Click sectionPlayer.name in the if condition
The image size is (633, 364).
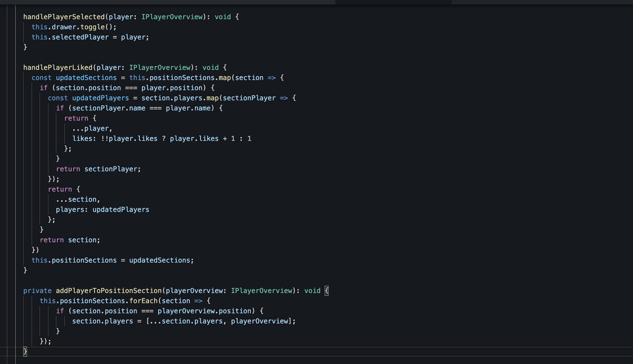click(x=109, y=108)
